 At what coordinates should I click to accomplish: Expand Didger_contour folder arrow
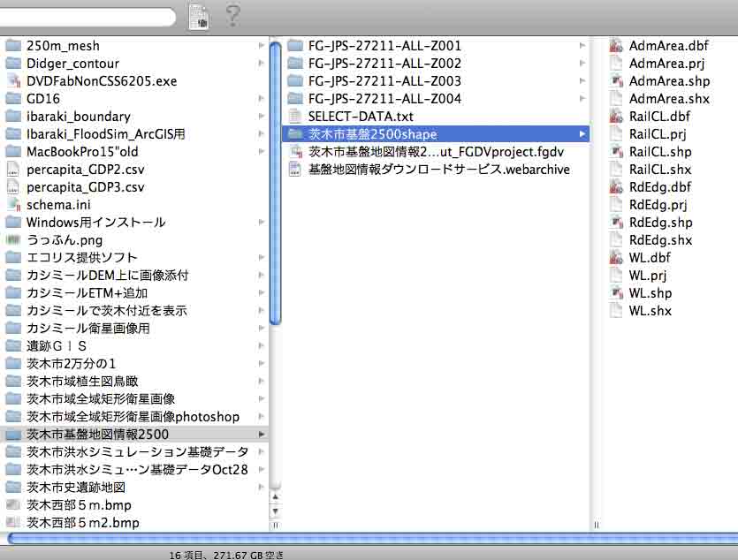(x=261, y=63)
